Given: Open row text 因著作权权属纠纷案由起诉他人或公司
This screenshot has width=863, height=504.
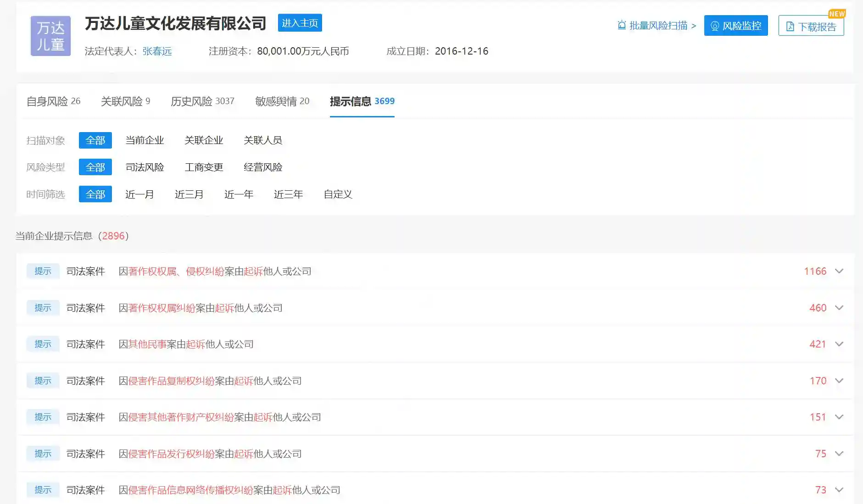Looking at the screenshot, I should pos(200,308).
